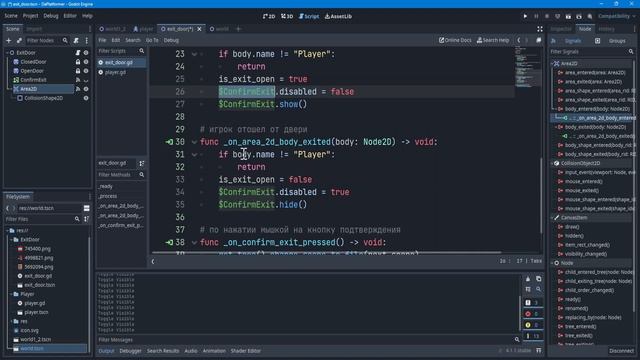Switch to the Inspector dock tab

pos(561,29)
